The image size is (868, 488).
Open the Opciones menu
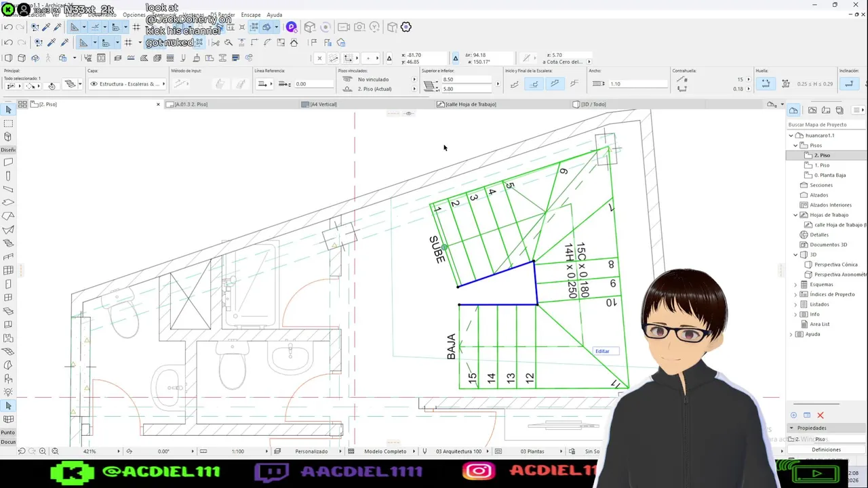[x=134, y=15]
